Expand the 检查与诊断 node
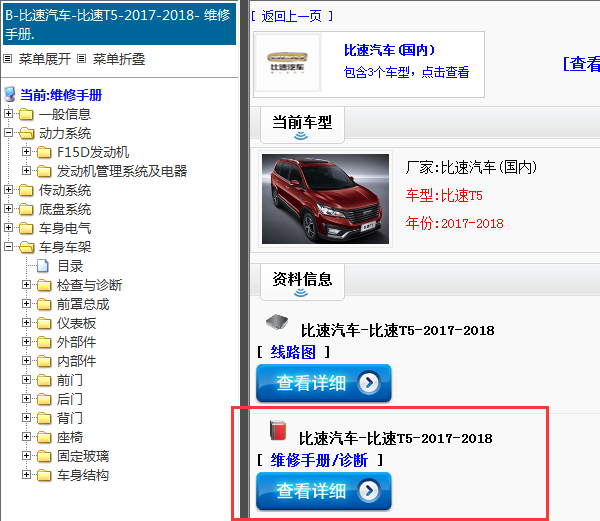The width and height of the screenshot is (600, 521). pyautogui.click(x=26, y=285)
